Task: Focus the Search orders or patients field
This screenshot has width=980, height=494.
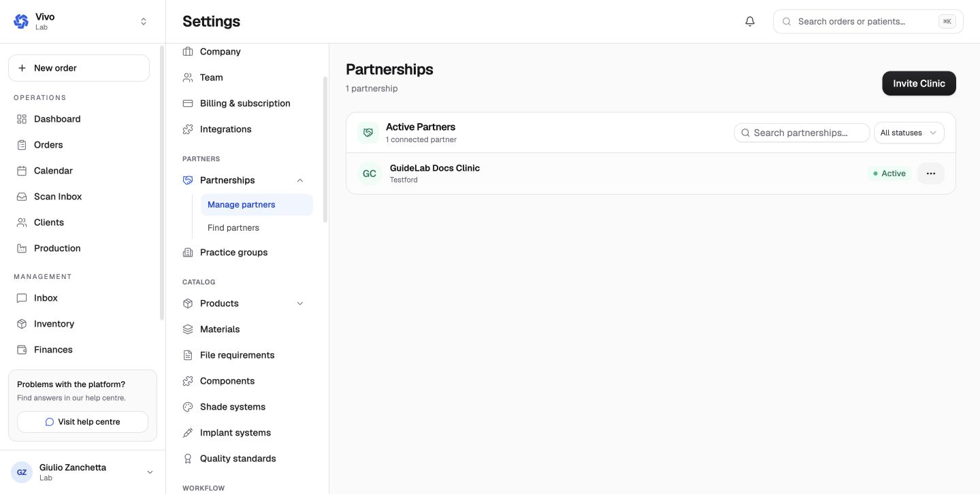Action: [868, 21]
